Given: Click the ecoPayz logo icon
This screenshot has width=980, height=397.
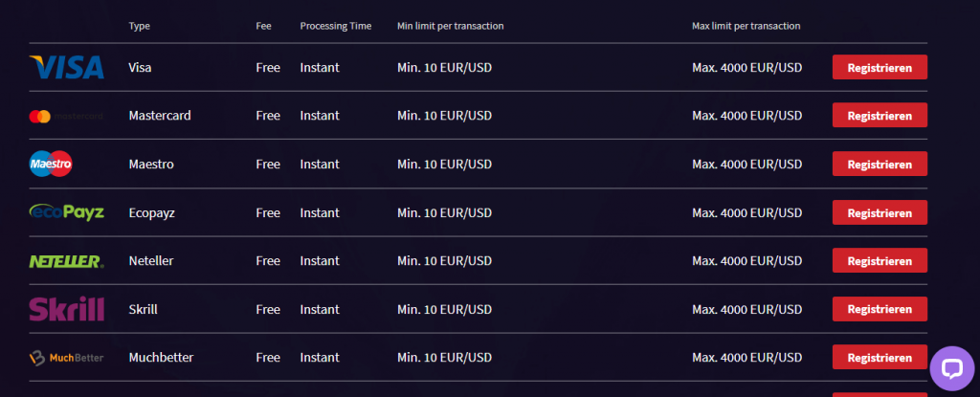Looking at the screenshot, I should (67, 212).
